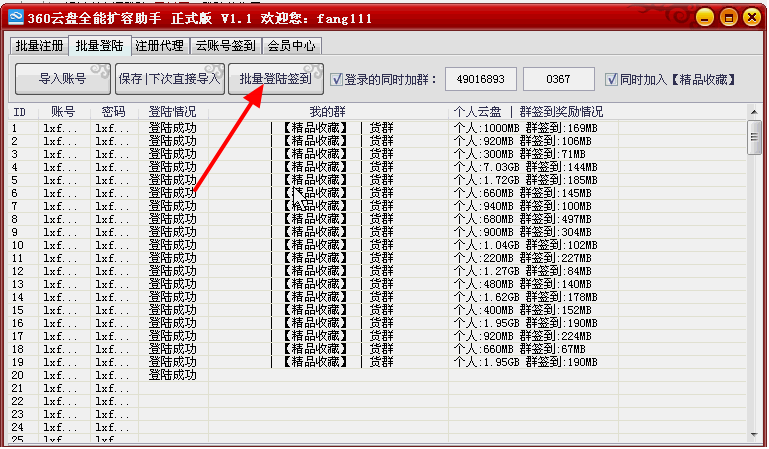Screen dimensions: 769x449
Task: Toggle 同时加入【精品收藏】 checkbox
Action: pyautogui.click(x=611, y=79)
